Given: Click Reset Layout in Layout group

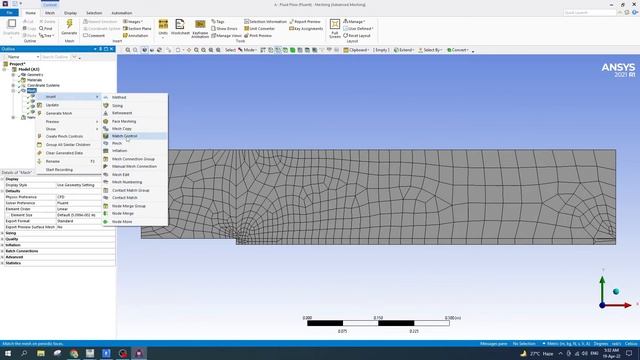Looking at the screenshot, I should (357, 36).
